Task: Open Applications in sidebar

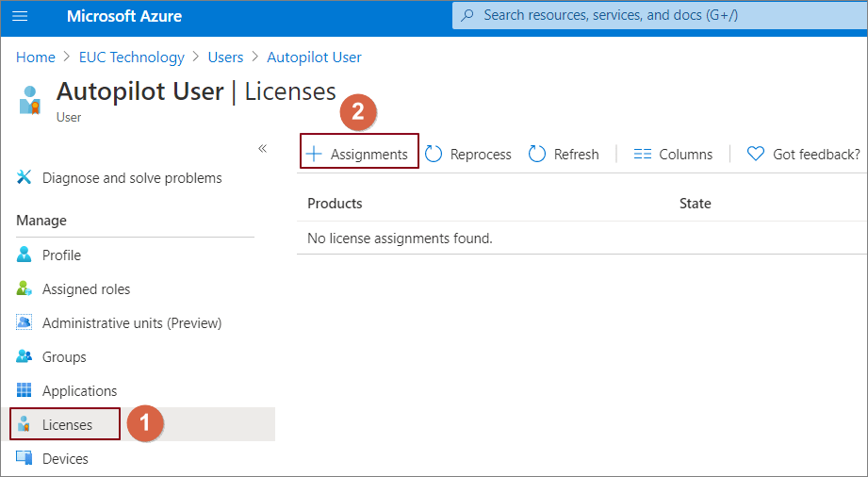Action: point(80,391)
